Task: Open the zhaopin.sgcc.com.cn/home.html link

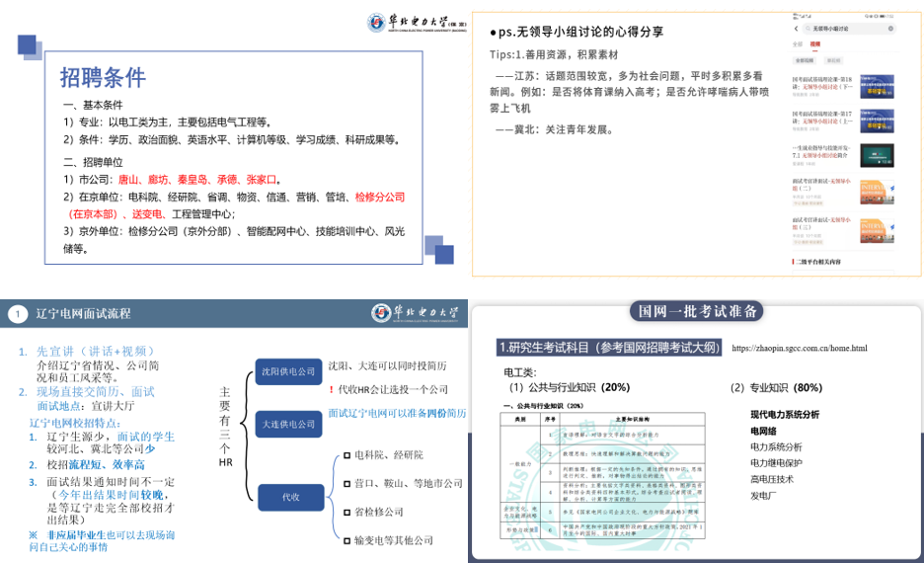Action: pos(799,349)
